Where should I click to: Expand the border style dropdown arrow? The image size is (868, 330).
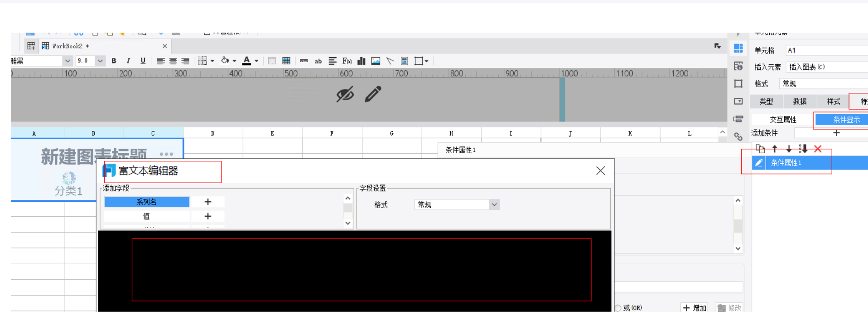tap(212, 61)
